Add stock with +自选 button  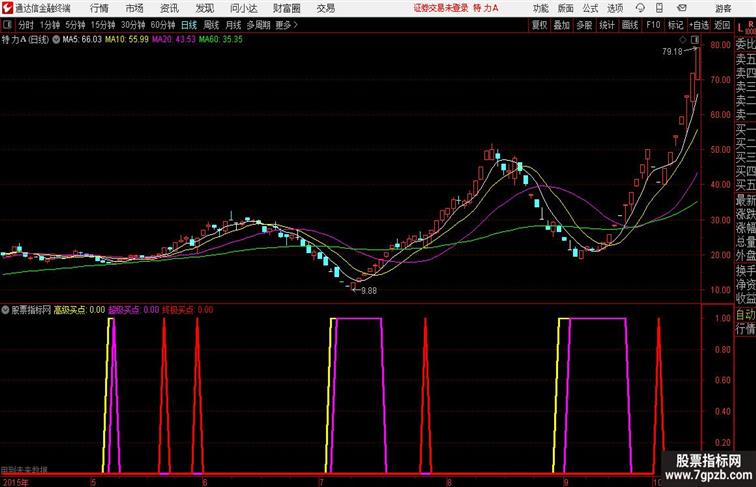699,25
